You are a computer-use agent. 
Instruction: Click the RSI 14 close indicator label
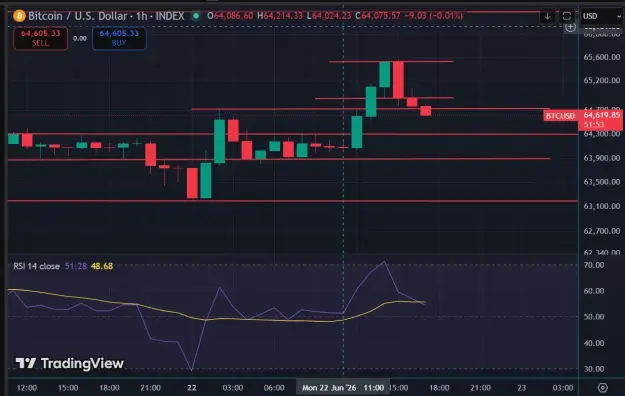(x=36, y=266)
